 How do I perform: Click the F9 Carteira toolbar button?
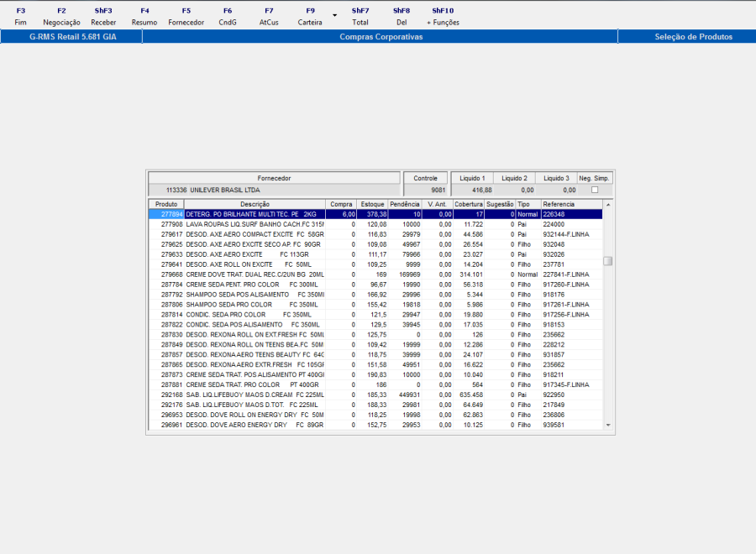[310, 17]
